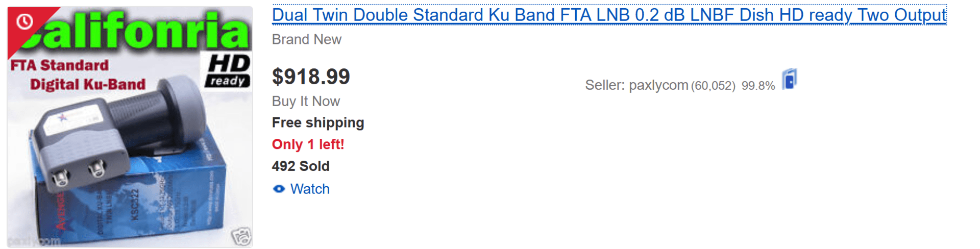Click the clock icon on the red corner ribbon

click(24, 21)
